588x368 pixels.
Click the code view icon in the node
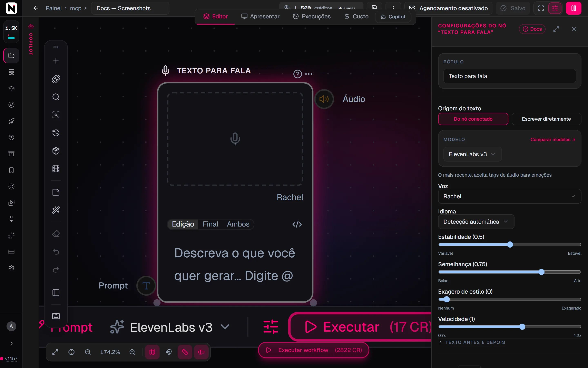point(297,224)
